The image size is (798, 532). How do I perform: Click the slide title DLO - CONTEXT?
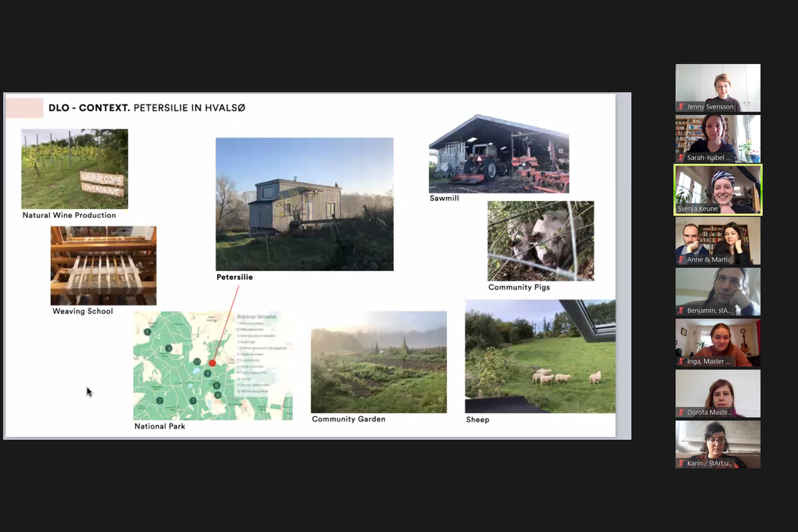coord(89,108)
